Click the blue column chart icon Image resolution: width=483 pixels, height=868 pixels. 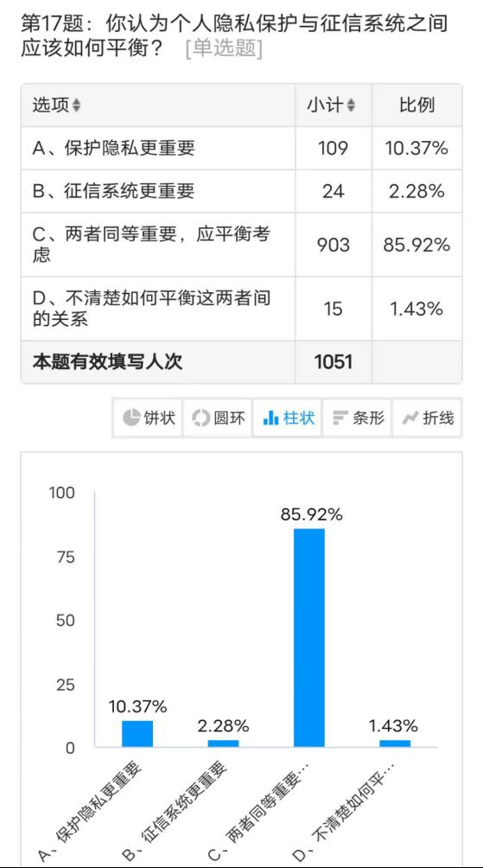(x=271, y=418)
